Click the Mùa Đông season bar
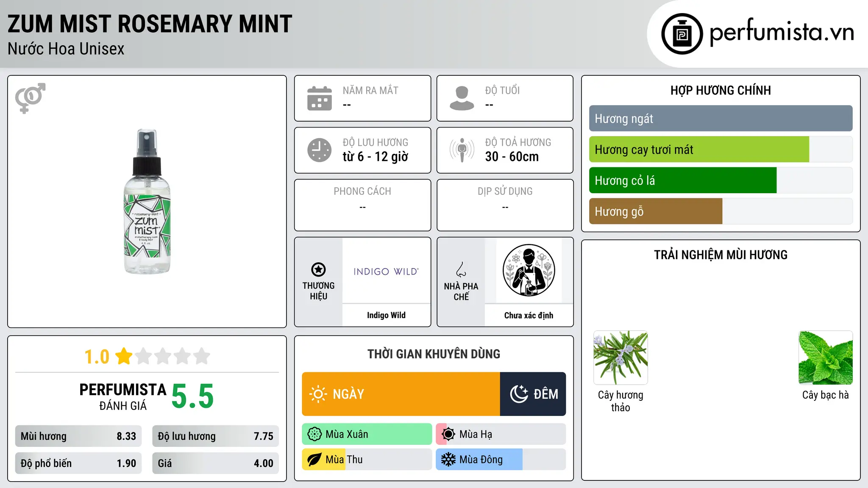The image size is (868, 488). [501, 460]
